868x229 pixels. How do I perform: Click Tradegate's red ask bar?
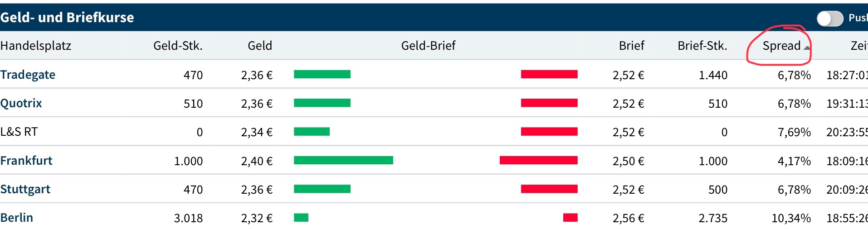(549, 74)
